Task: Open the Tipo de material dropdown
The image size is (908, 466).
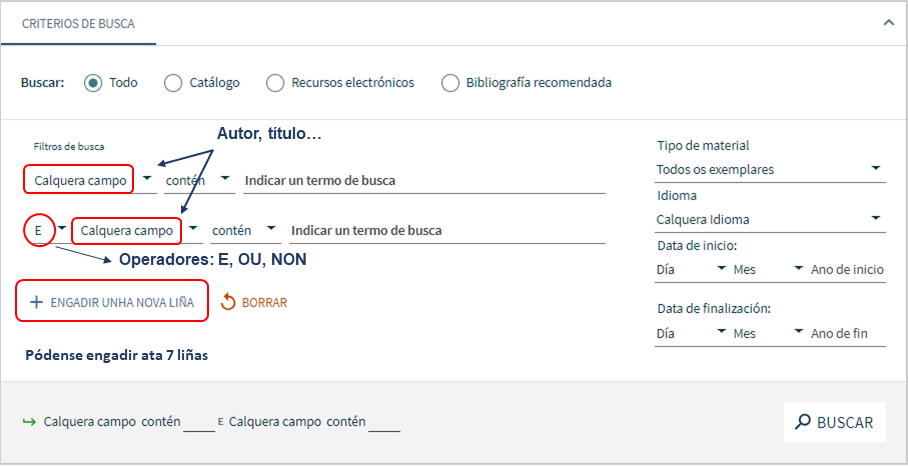Action: 770,170
